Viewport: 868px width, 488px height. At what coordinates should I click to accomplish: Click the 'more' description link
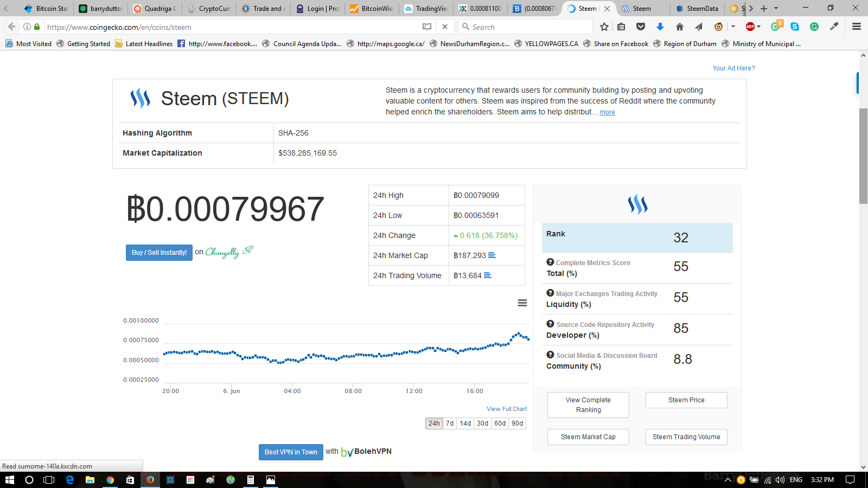[607, 112]
